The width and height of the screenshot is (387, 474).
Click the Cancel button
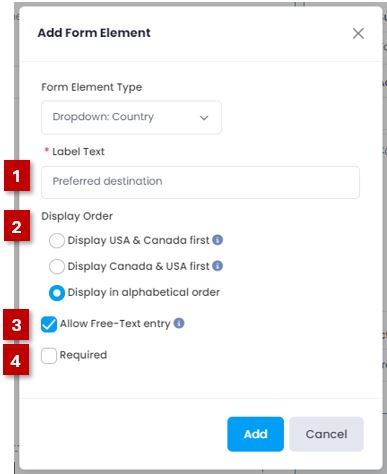(x=326, y=434)
